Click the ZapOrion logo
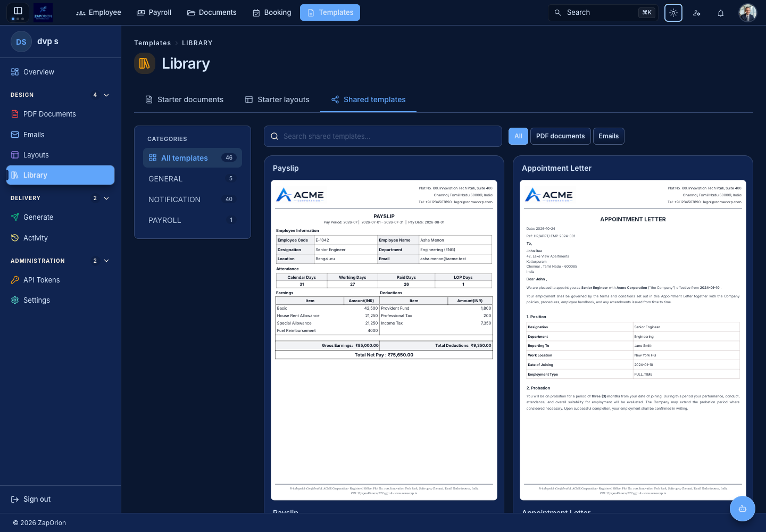Viewport: 766px width, 532px height. point(43,12)
